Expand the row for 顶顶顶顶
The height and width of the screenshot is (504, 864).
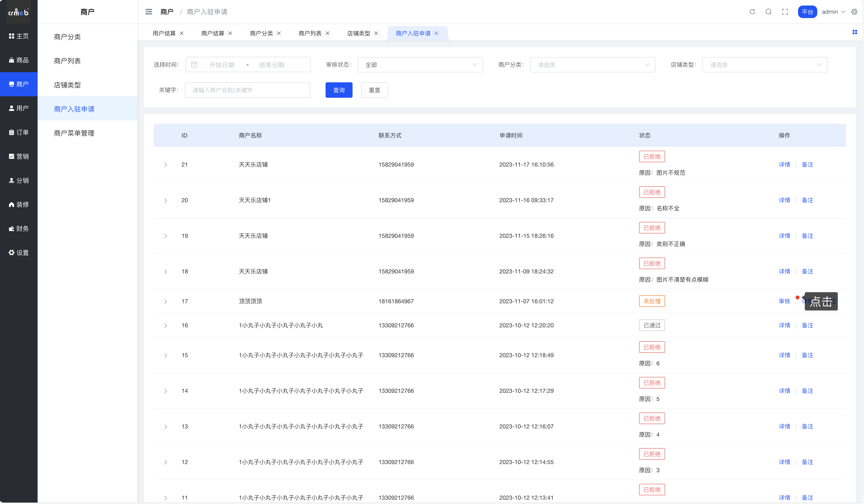click(x=166, y=302)
